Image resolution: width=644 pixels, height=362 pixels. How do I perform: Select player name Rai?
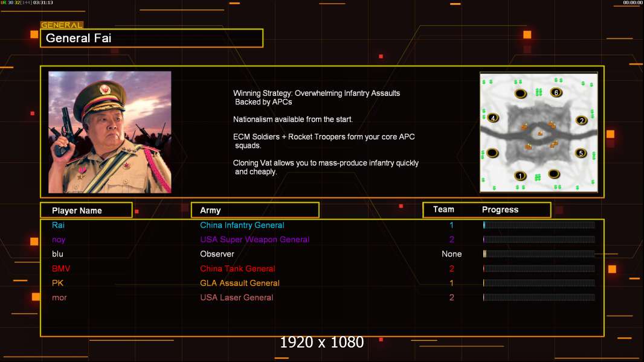coord(58,225)
